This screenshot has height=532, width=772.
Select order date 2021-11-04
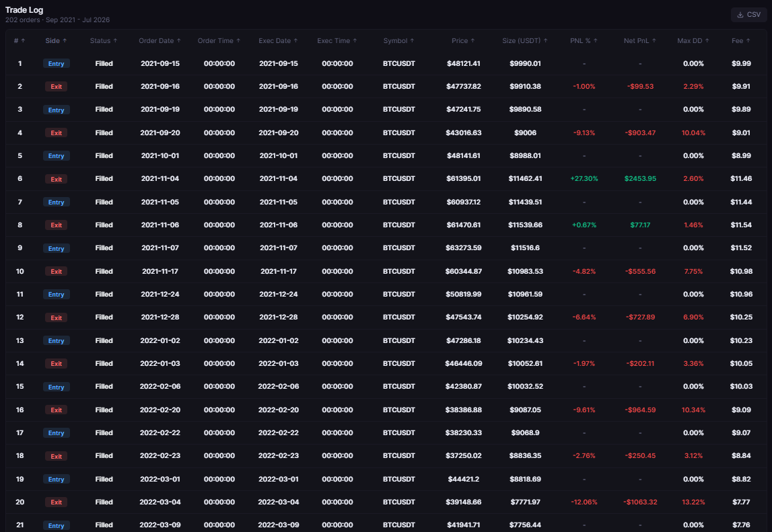click(160, 179)
